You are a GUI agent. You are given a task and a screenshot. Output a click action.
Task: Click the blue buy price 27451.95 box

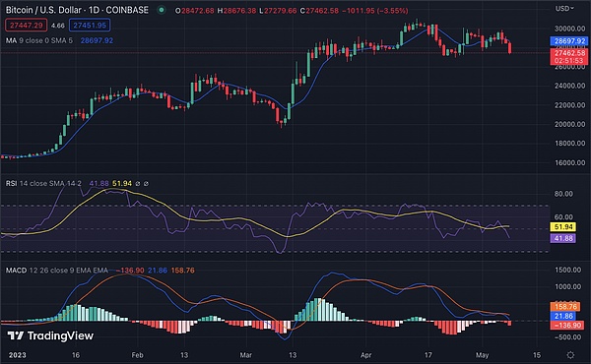click(90, 26)
